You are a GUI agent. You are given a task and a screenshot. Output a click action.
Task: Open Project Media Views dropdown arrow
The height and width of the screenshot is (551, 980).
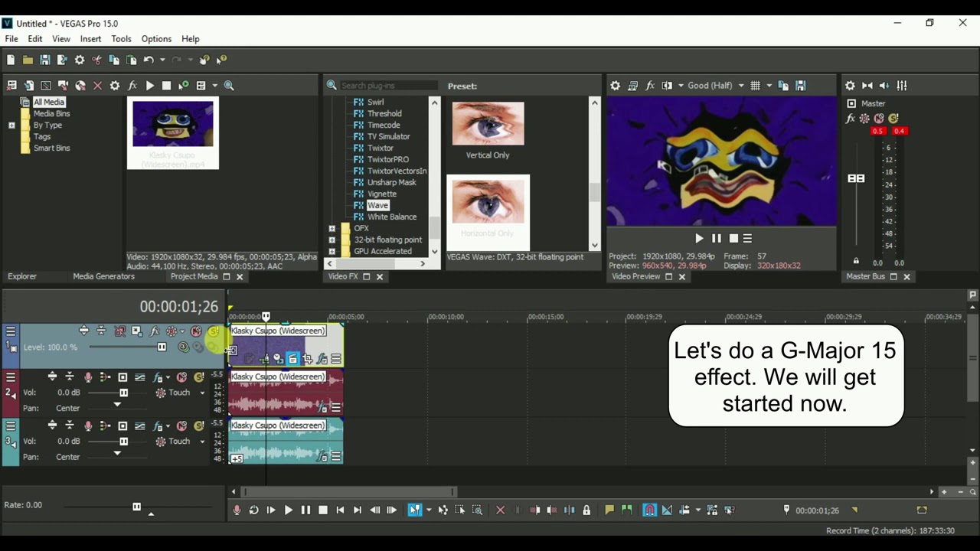coord(215,86)
